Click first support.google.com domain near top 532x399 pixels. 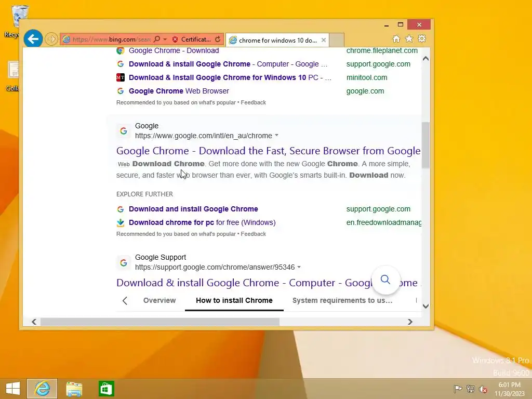pos(378,64)
